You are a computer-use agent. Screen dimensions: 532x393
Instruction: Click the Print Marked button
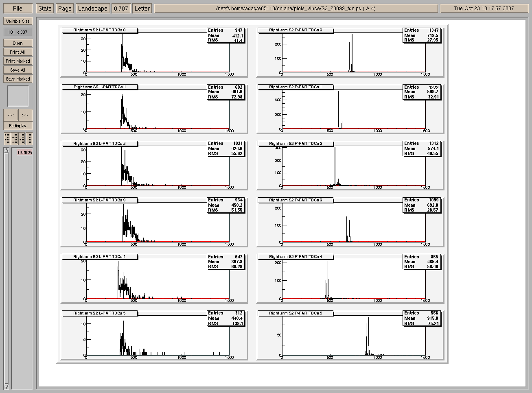coord(18,61)
